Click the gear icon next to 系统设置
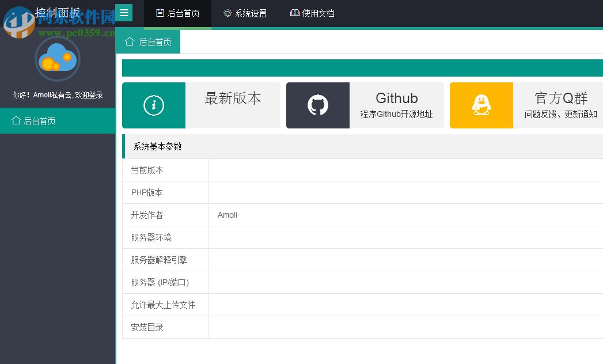603x364 pixels. [227, 13]
